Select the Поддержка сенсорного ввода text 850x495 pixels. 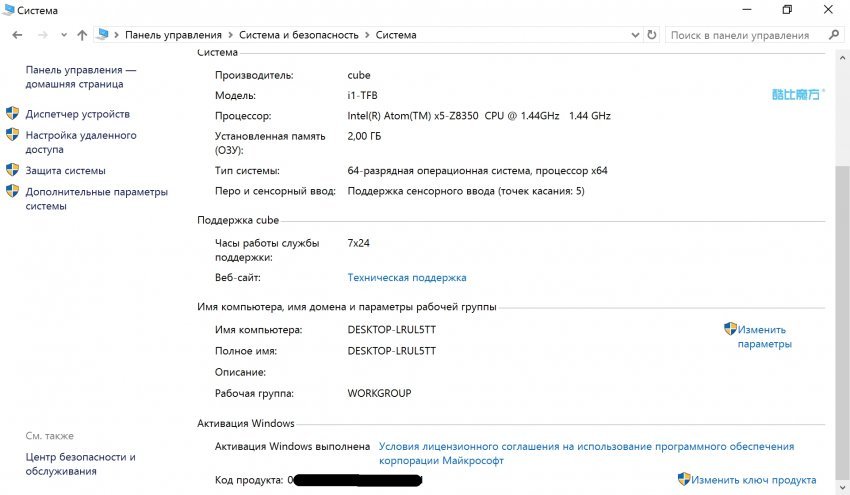(466, 191)
